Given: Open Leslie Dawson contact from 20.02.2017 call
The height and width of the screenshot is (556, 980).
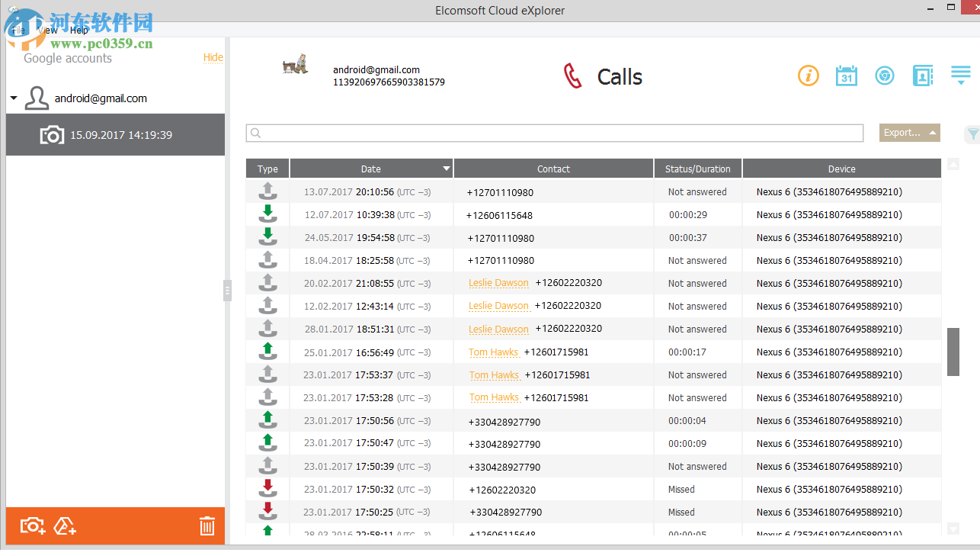Looking at the screenshot, I should (499, 283).
